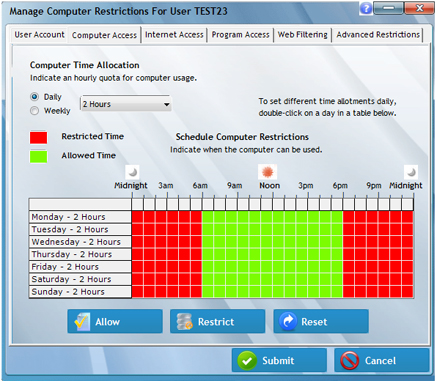Click the green checkmark icon on Submit
The image size is (437, 381).
[247, 361]
